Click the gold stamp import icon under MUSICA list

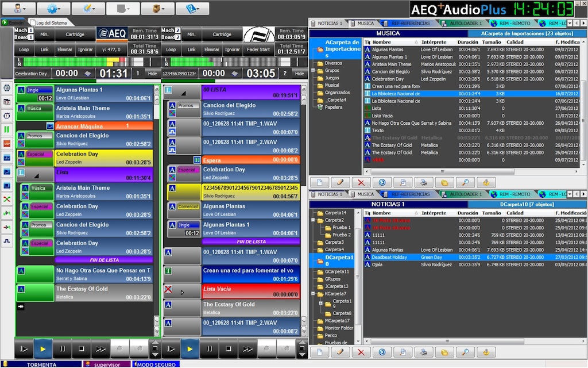coord(486,182)
